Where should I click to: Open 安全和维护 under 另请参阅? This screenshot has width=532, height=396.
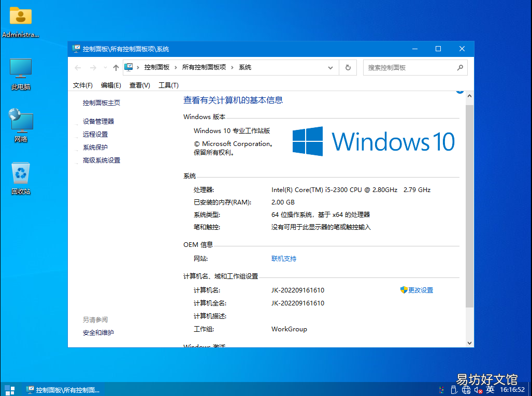click(x=98, y=333)
